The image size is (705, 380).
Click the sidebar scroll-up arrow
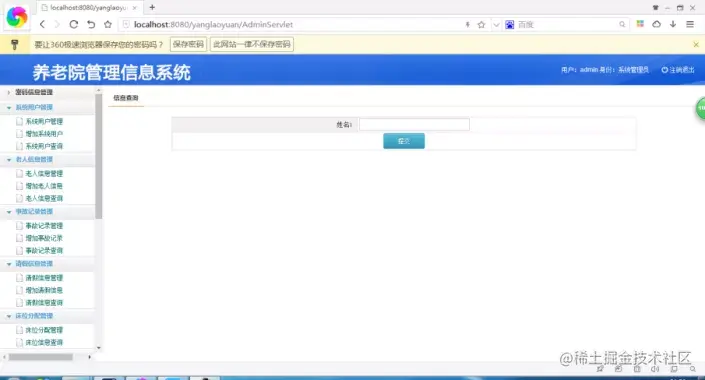(98, 90)
